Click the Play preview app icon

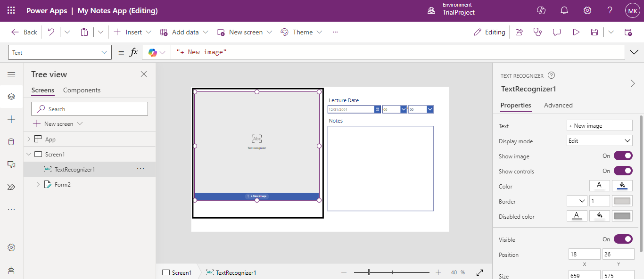pos(576,32)
